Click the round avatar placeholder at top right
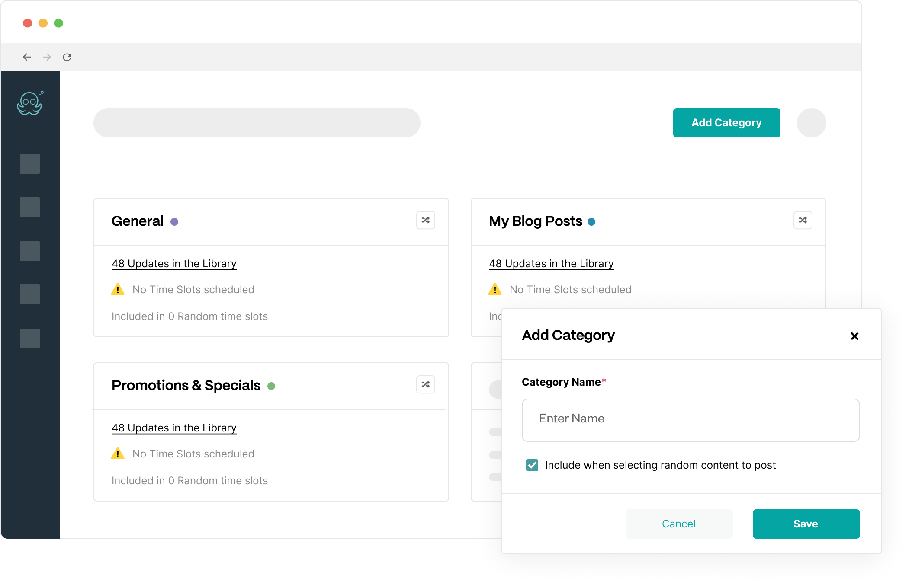912x588 pixels. (811, 123)
